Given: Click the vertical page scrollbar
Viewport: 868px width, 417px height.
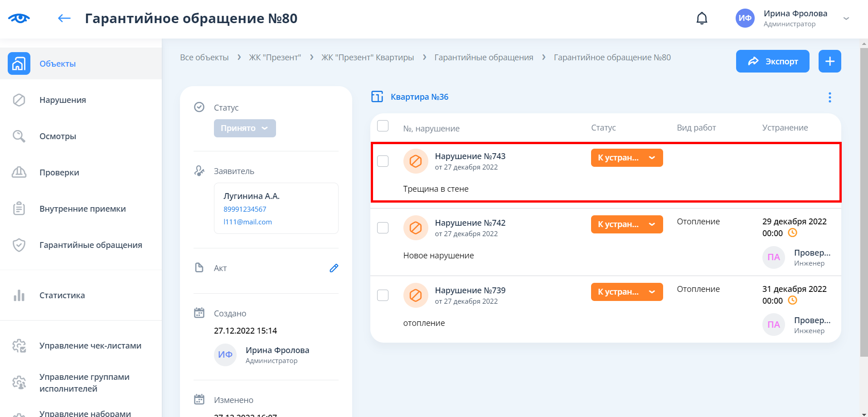Looking at the screenshot, I should tap(864, 204).
